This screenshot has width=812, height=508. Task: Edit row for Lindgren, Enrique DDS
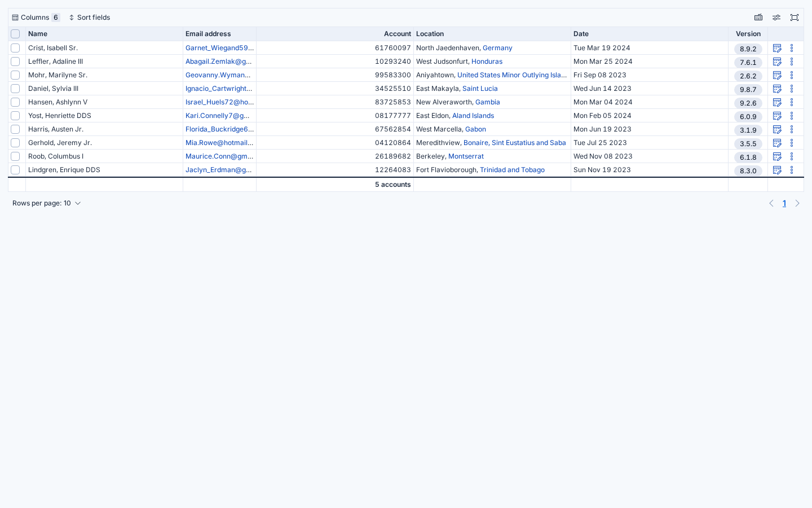click(x=777, y=170)
